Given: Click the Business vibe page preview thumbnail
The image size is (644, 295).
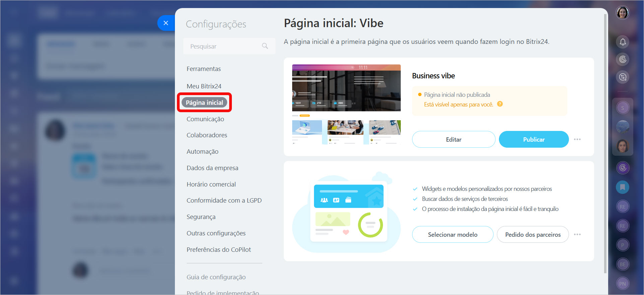Looking at the screenshot, I should 346,104.
